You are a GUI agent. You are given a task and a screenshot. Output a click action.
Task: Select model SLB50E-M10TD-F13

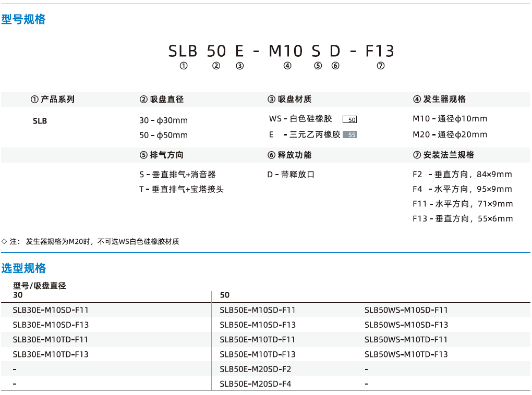(258, 354)
